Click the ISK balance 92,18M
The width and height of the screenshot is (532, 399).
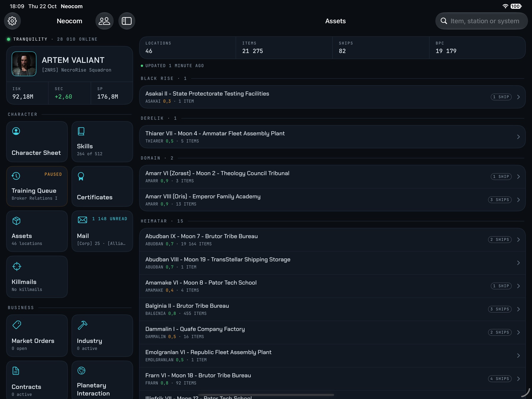tap(23, 97)
